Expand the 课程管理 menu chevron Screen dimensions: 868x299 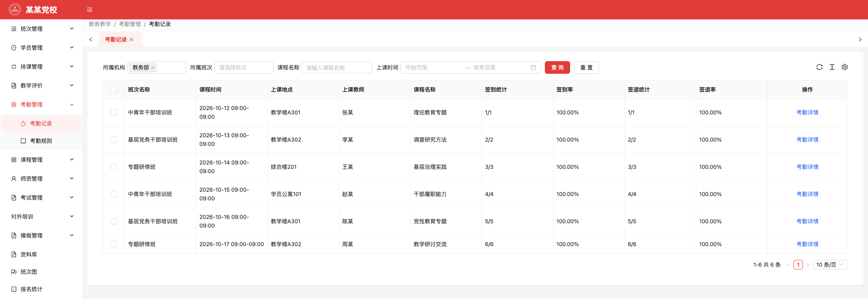tap(72, 160)
